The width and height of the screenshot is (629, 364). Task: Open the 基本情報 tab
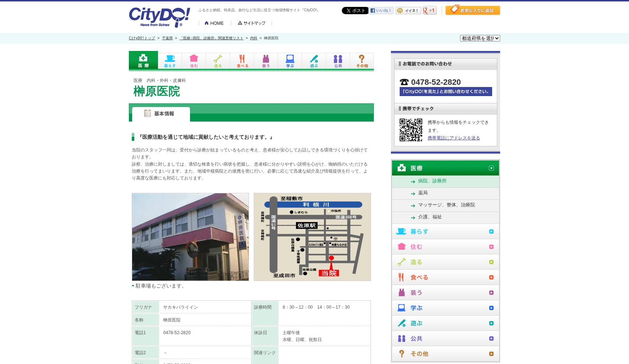point(161,114)
